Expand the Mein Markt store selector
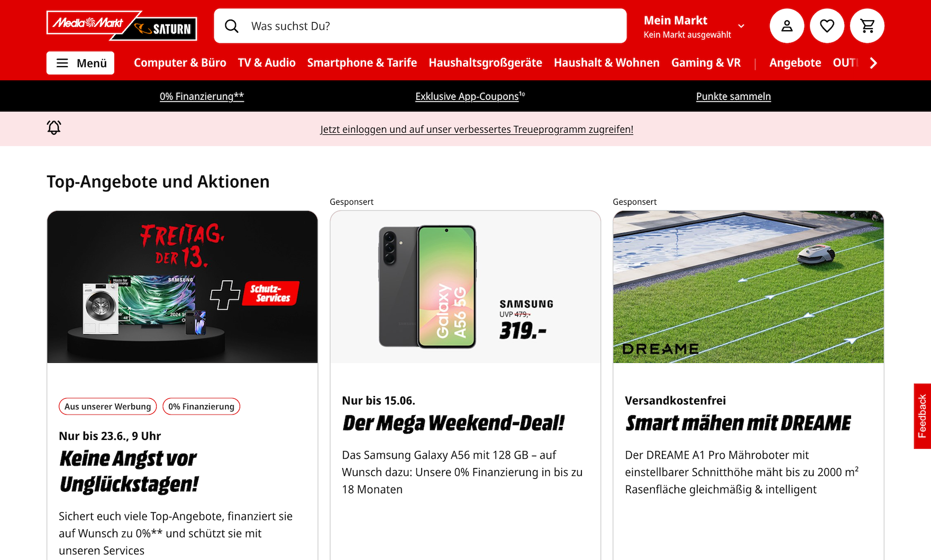 [x=694, y=26]
